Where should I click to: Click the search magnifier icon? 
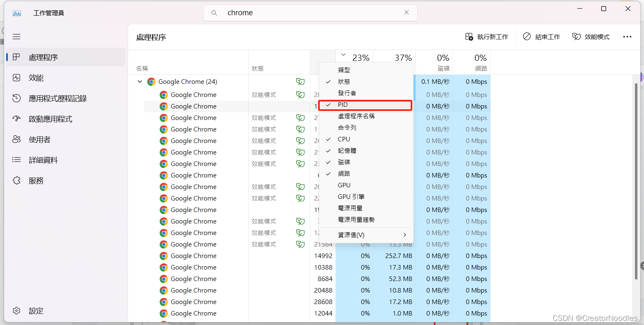click(x=214, y=13)
